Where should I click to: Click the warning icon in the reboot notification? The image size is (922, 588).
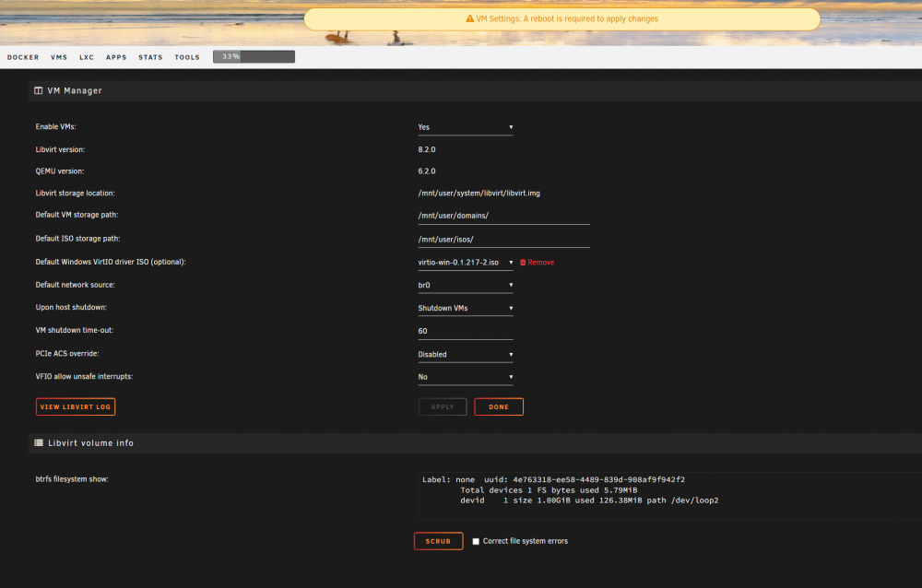[x=470, y=18]
